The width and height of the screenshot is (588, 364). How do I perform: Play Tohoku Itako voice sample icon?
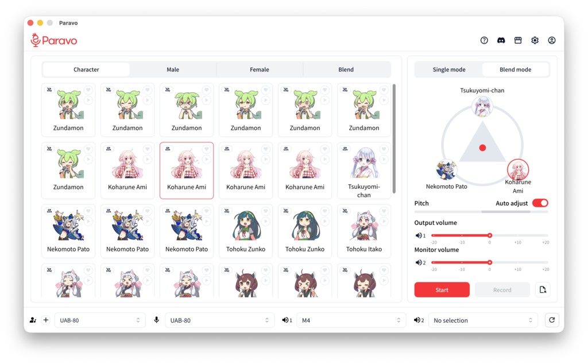384,222
